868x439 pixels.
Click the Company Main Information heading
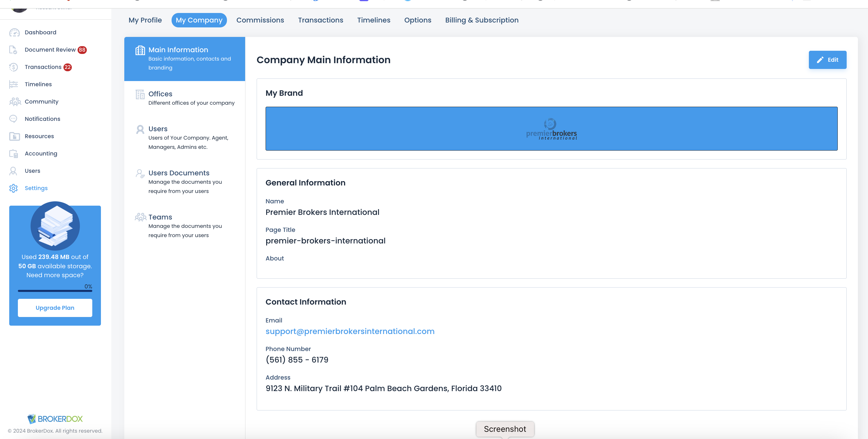coord(323,60)
